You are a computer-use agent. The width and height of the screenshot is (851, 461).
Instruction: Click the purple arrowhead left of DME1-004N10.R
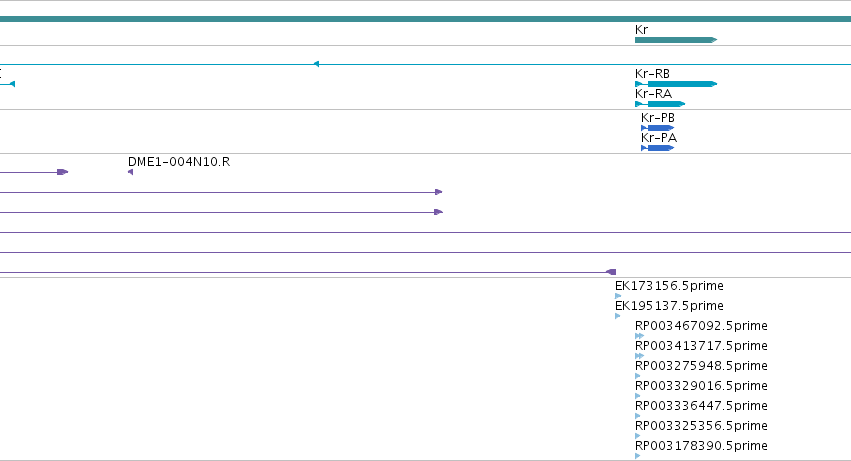(63, 172)
